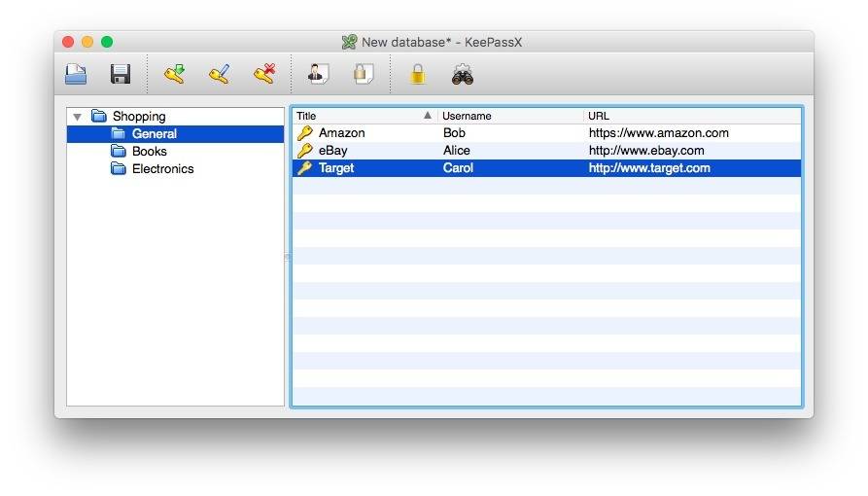Select the Books group

click(x=150, y=152)
